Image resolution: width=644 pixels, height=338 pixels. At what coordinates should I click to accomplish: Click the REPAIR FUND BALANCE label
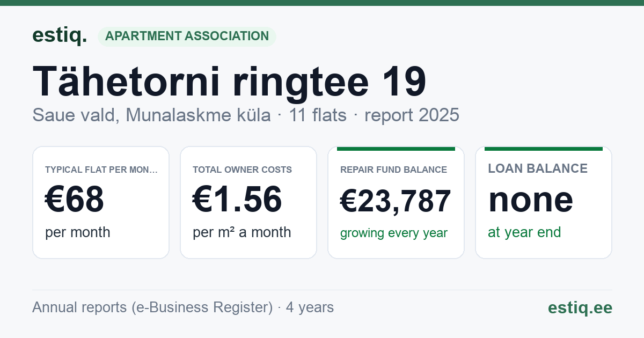coord(393,170)
